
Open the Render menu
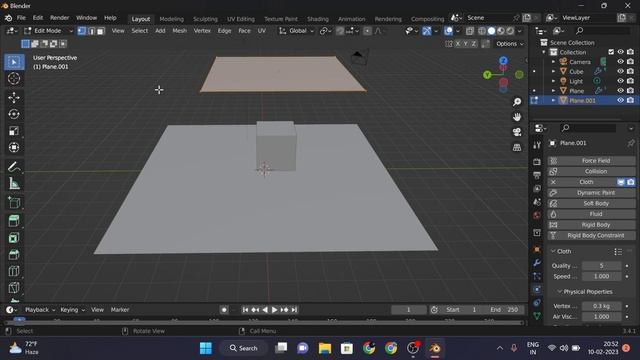(x=60, y=18)
